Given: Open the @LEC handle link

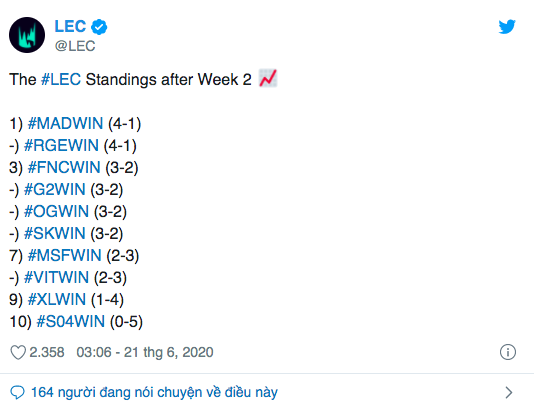Looking at the screenshot, I should pyautogui.click(x=75, y=46).
